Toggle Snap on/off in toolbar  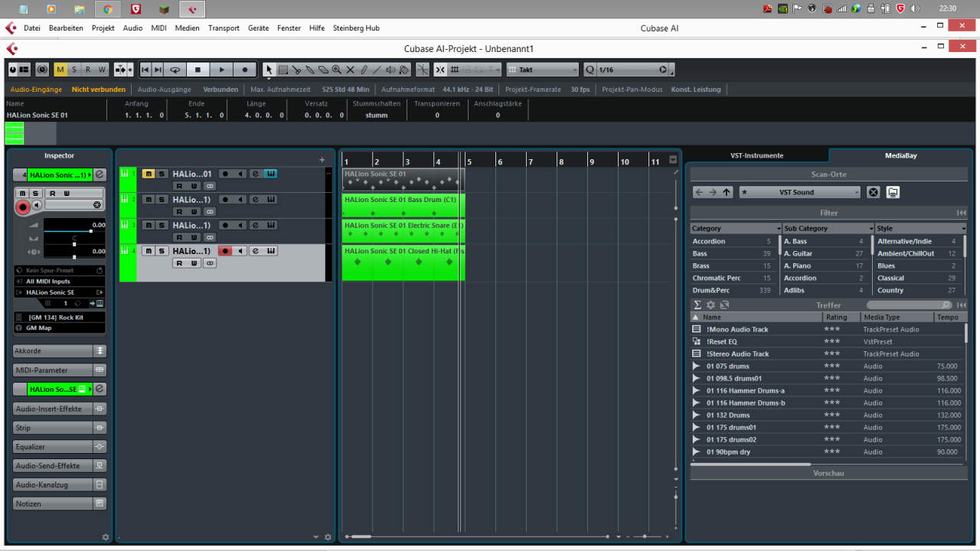pyautogui.click(x=440, y=70)
